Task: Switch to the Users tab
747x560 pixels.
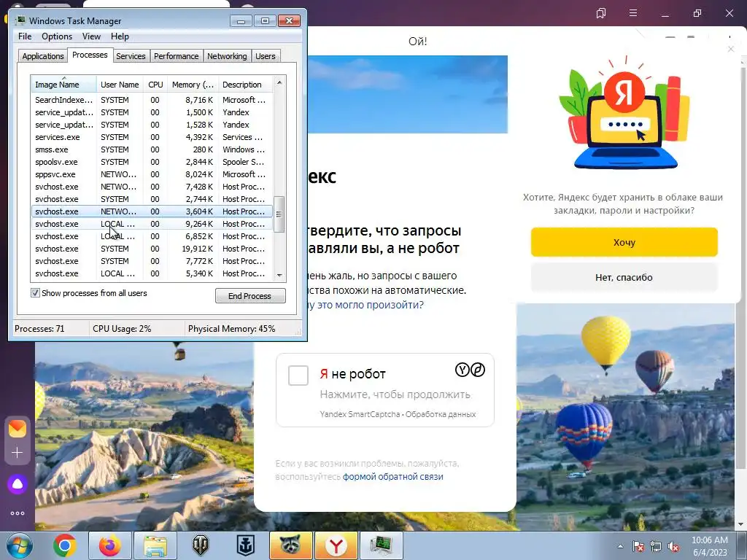Action: [x=266, y=56]
